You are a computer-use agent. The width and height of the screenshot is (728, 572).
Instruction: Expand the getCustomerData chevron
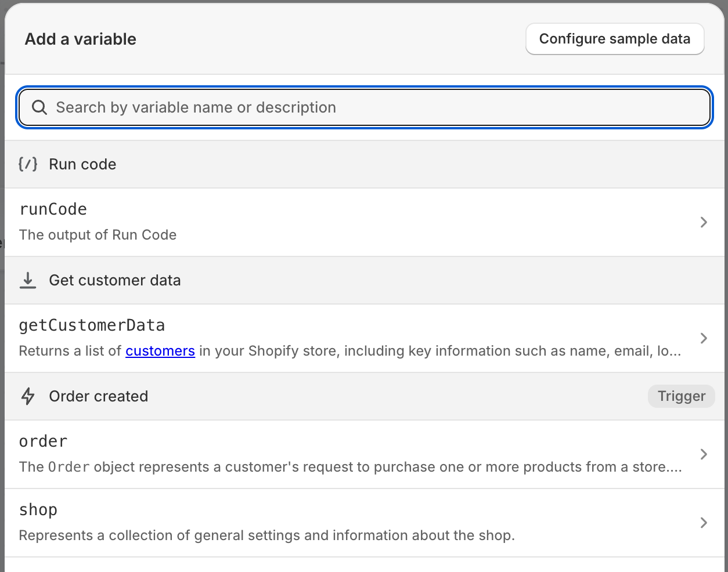(704, 338)
